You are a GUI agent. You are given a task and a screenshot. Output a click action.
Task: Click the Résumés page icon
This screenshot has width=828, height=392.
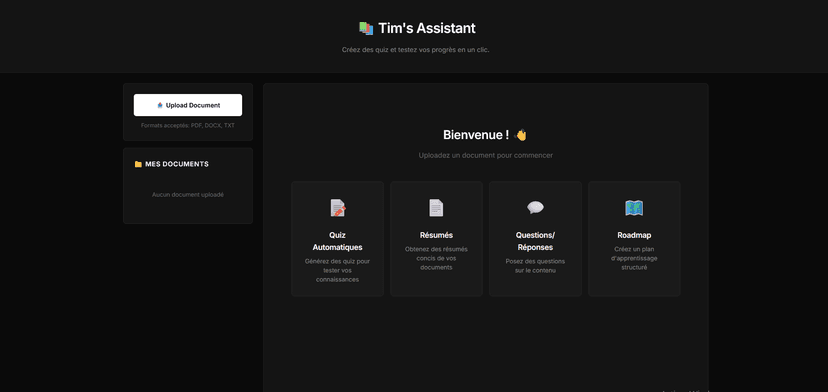[x=436, y=208]
